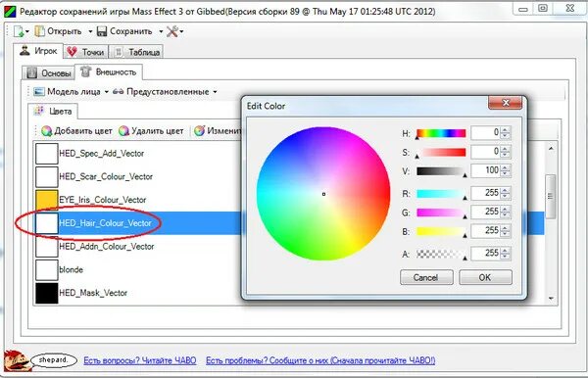The height and width of the screenshot is (378, 588).
Task: Click the tools wrench and screwdriver icon
Action: pyautogui.click(x=172, y=31)
